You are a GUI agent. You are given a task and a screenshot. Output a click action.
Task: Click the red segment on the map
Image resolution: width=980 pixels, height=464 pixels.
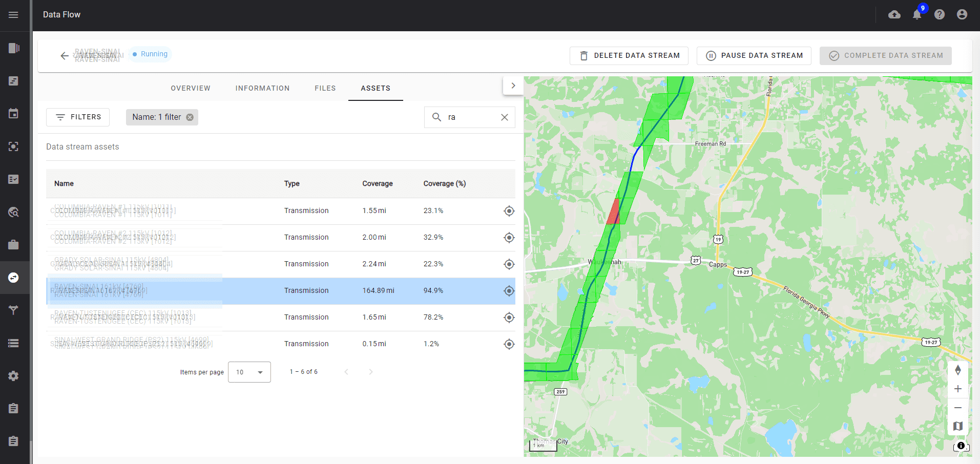pos(613,213)
